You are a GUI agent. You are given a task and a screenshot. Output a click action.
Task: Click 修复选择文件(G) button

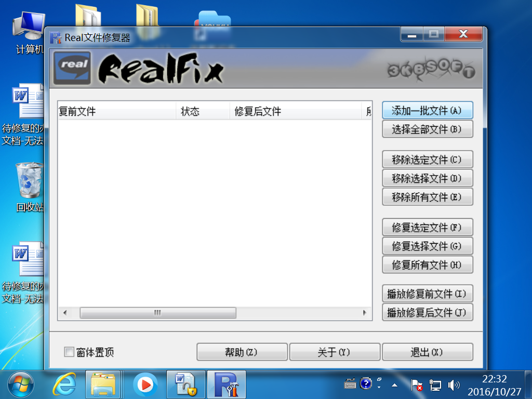coord(428,246)
